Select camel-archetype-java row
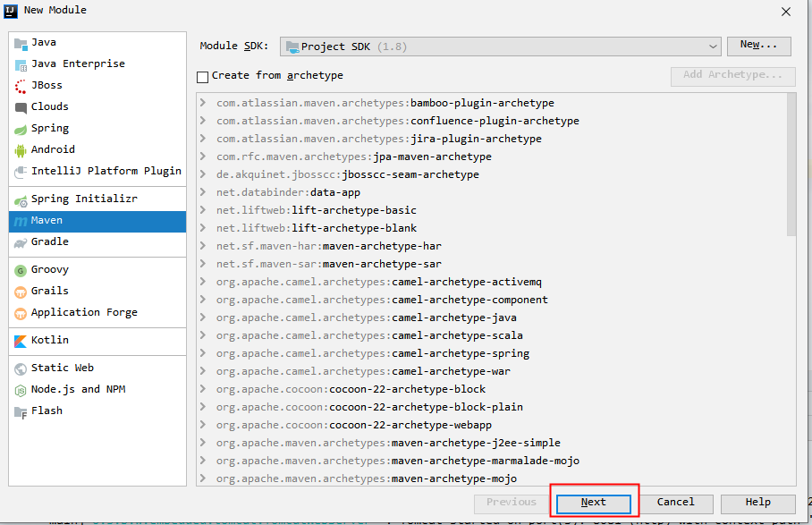Screen dimensions: 812x525 tap(492, 318)
